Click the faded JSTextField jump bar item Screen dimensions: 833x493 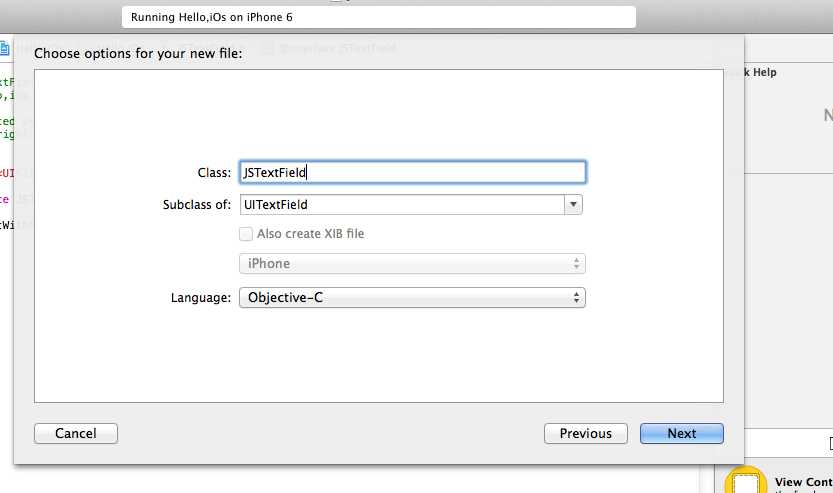pos(337,48)
